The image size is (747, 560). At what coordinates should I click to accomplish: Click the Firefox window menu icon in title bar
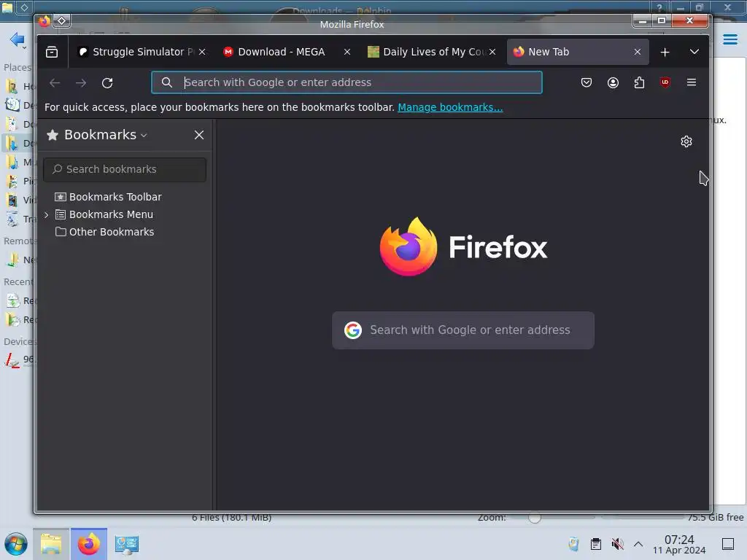click(44, 21)
